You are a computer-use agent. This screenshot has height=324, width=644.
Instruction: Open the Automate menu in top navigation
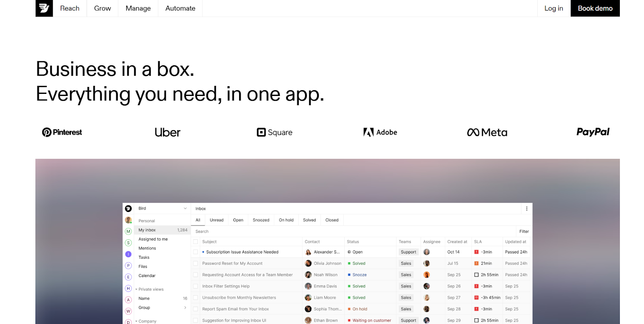(x=180, y=8)
